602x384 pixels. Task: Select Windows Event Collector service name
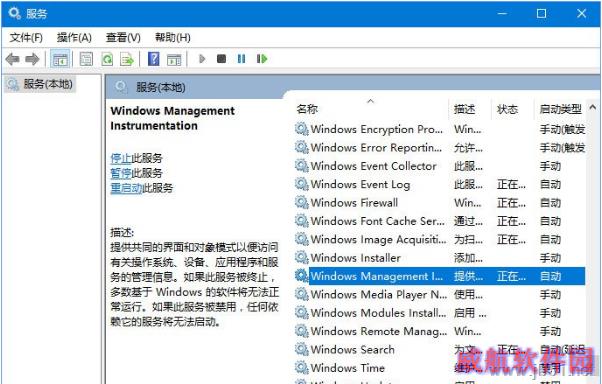click(374, 166)
